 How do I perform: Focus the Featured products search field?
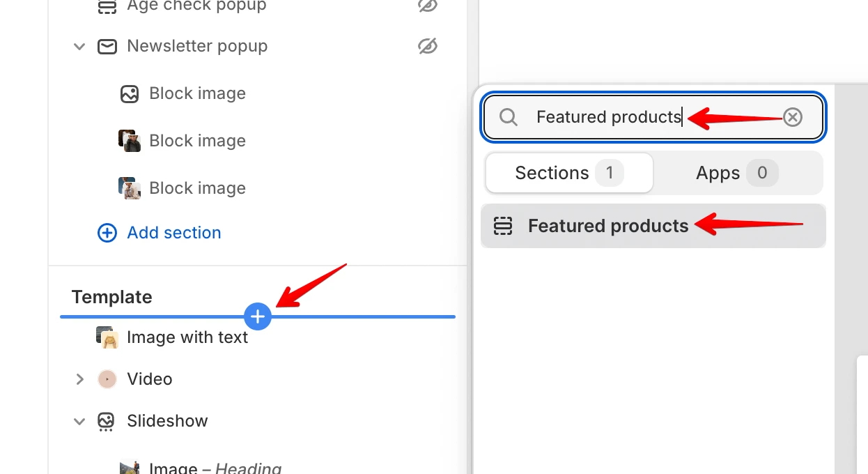pos(653,117)
